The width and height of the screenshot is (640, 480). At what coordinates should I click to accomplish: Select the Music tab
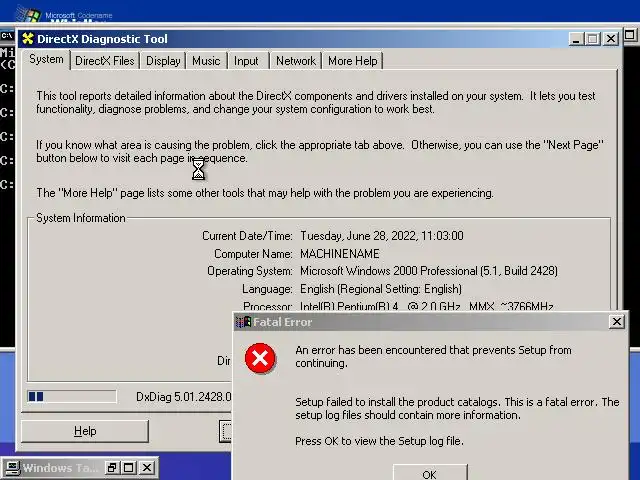pyautogui.click(x=206, y=61)
